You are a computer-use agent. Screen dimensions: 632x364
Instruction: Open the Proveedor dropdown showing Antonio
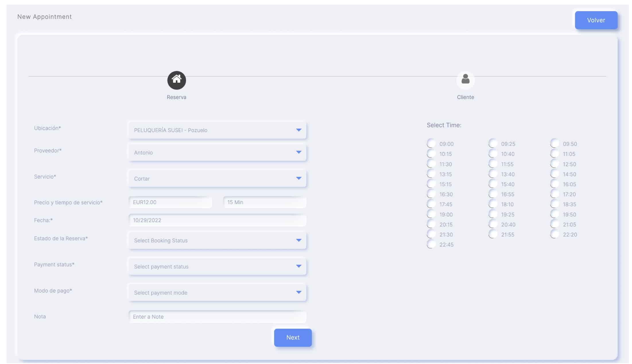click(x=217, y=152)
